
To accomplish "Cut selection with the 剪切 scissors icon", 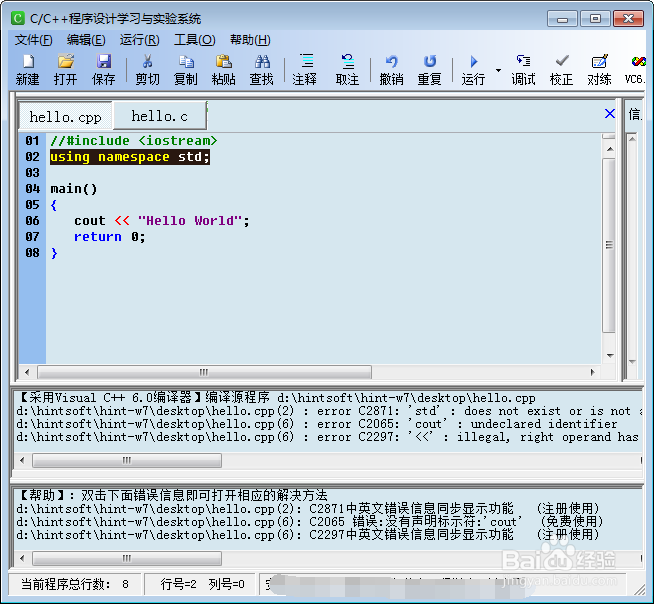I will tap(147, 70).
